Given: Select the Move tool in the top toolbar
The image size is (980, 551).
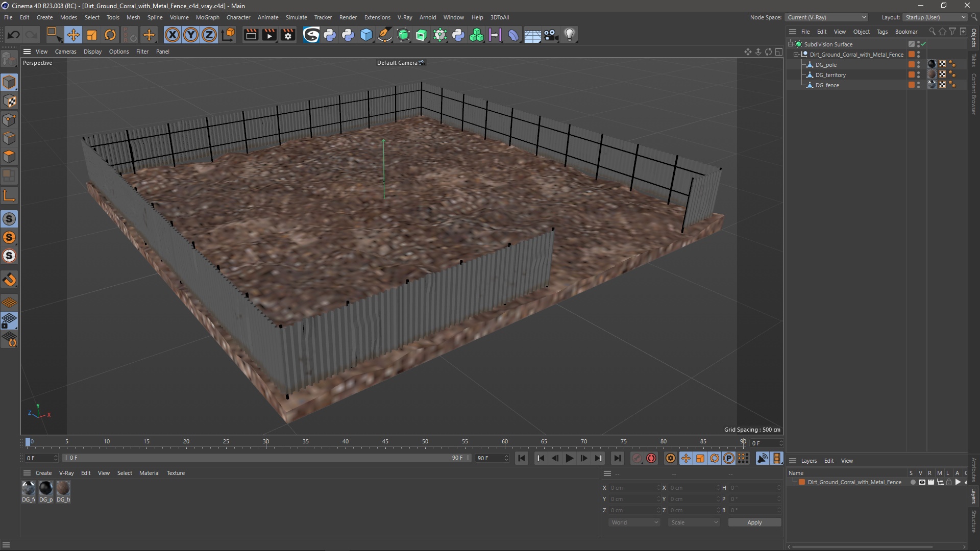Looking at the screenshot, I should click(x=73, y=35).
